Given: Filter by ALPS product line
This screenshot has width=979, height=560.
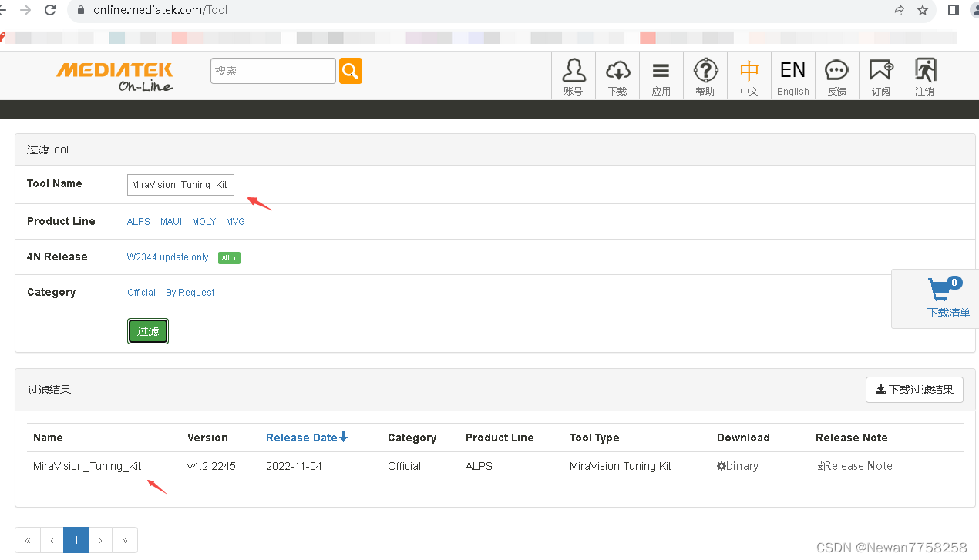Looking at the screenshot, I should (139, 222).
